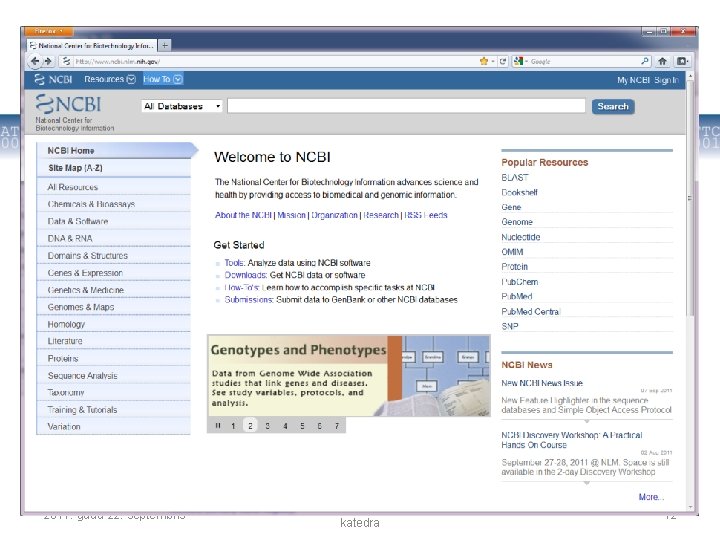Open Chemicals & Bioassays category
Screen dimensions: 720x540
tap(113, 204)
